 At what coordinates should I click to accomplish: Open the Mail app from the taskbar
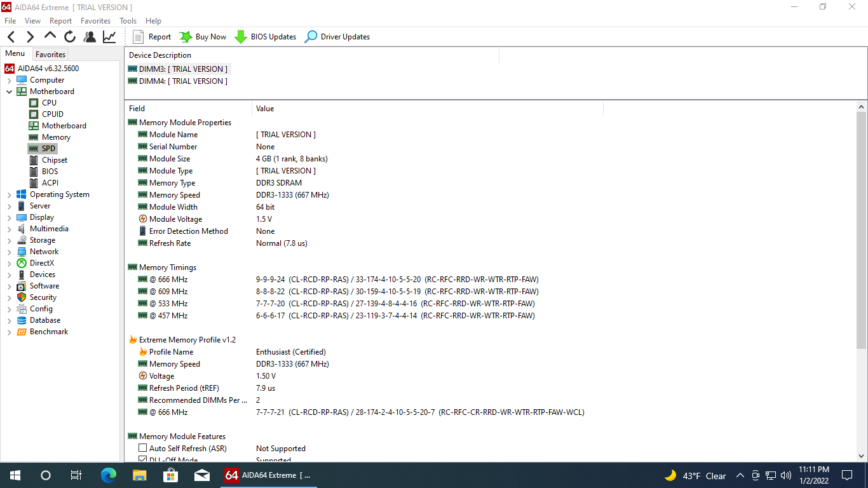(202, 475)
